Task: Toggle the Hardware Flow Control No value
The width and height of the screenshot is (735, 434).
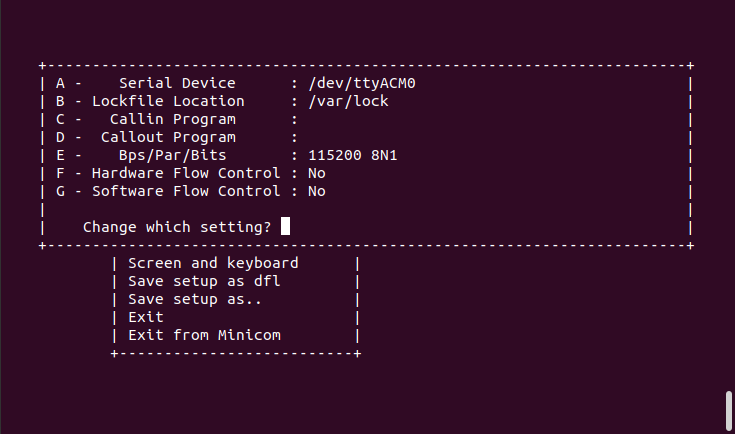Action: click(x=317, y=173)
